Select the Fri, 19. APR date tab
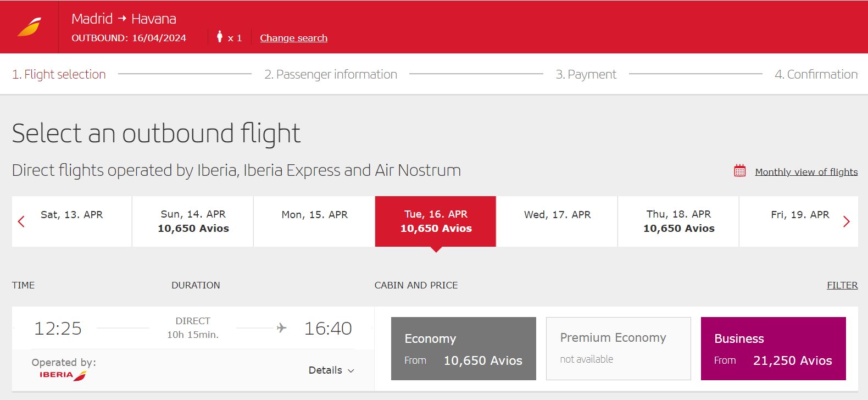 (x=799, y=221)
